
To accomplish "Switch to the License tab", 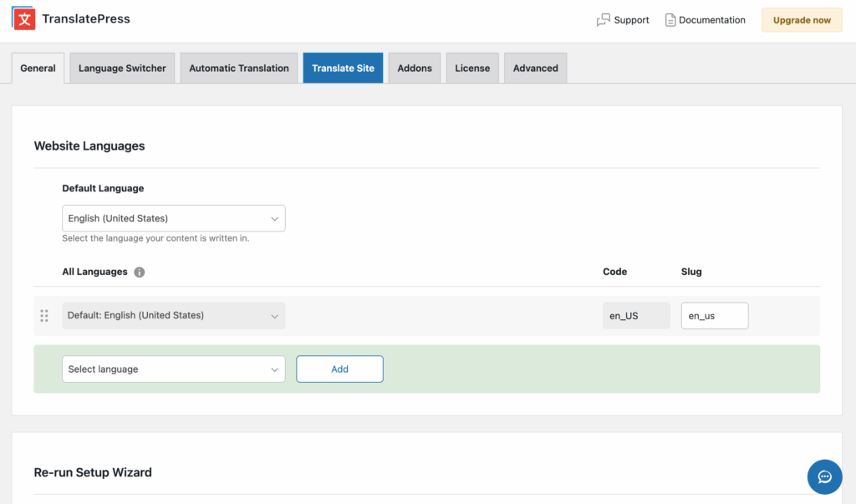I will point(472,68).
